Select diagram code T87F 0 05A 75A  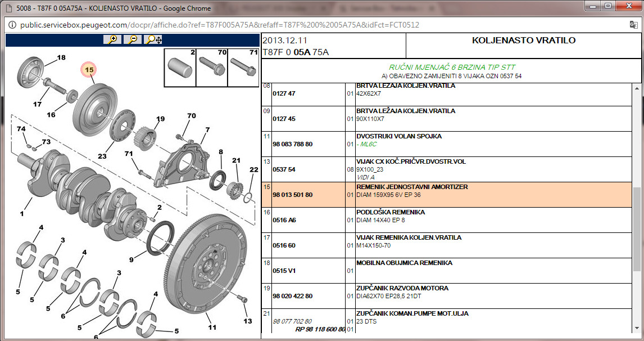pos(296,52)
